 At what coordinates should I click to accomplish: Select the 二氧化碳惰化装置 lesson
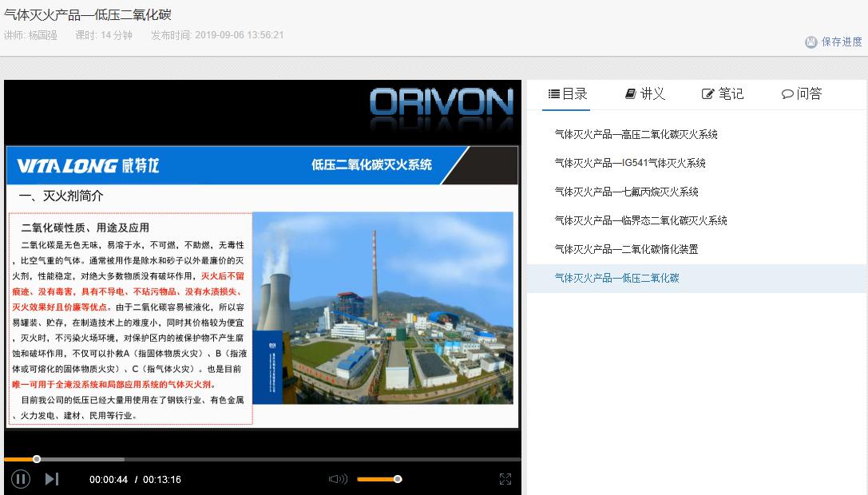click(x=624, y=249)
